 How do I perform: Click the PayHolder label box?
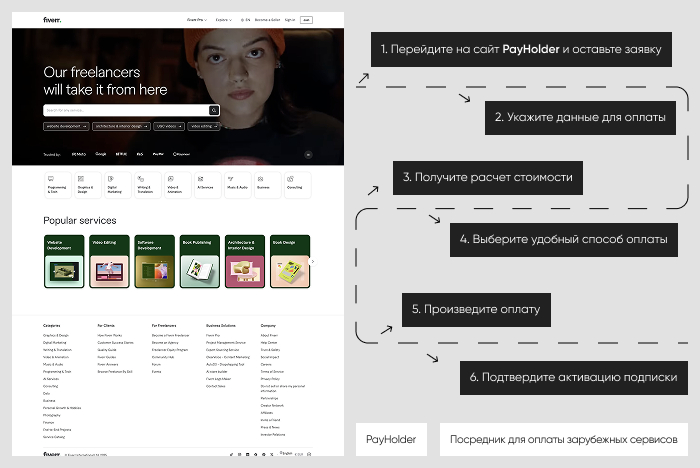391,439
